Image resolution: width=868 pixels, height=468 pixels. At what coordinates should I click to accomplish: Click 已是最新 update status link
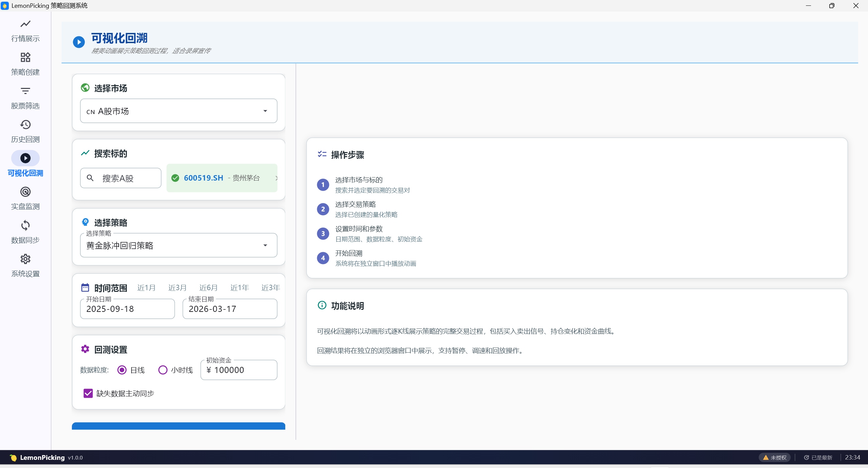click(818, 457)
